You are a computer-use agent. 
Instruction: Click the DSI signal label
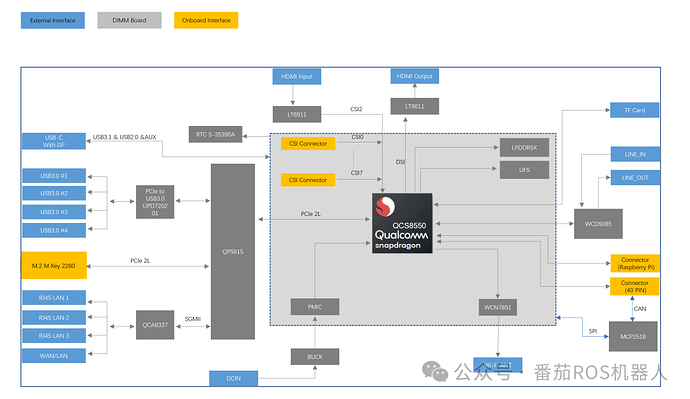point(400,162)
